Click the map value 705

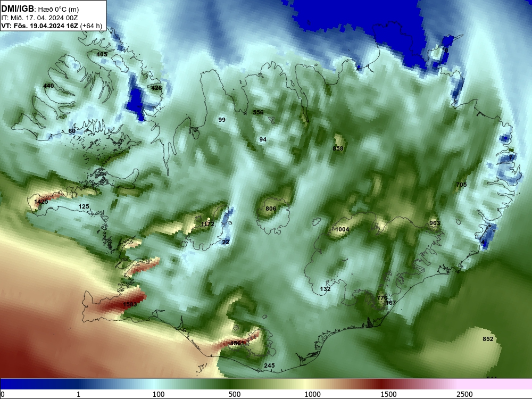[x=461, y=185]
